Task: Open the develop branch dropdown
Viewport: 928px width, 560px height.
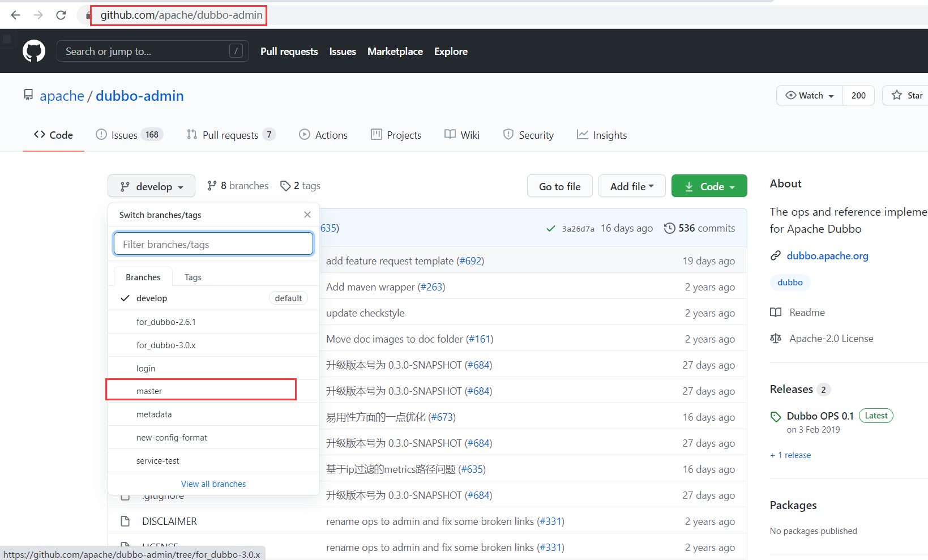Action: point(151,186)
